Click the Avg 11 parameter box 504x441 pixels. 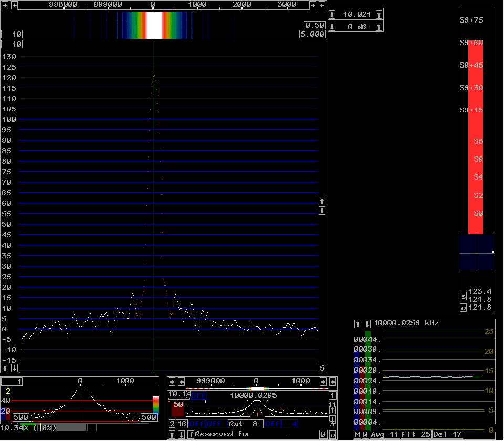click(384, 435)
